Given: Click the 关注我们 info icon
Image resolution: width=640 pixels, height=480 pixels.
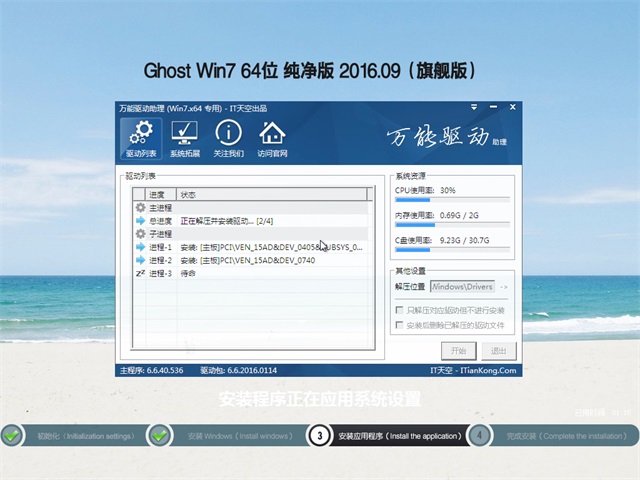Looking at the screenshot, I should click(x=228, y=139).
